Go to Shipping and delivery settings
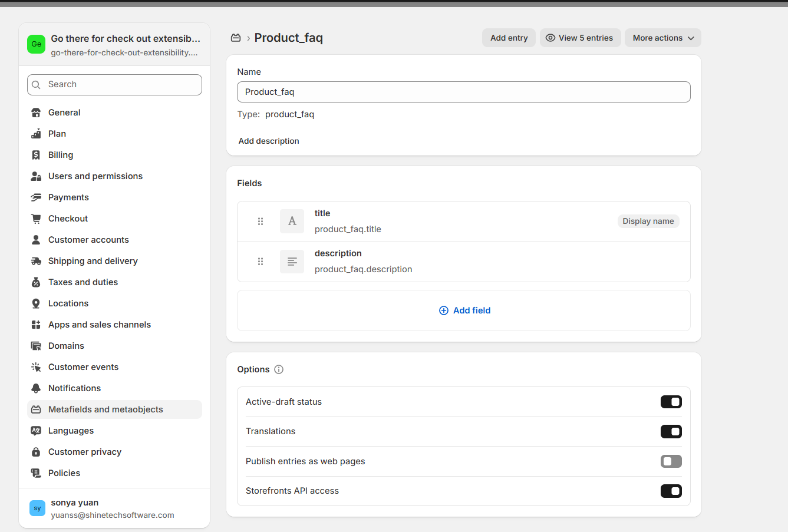788x532 pixels. [93, 261]
